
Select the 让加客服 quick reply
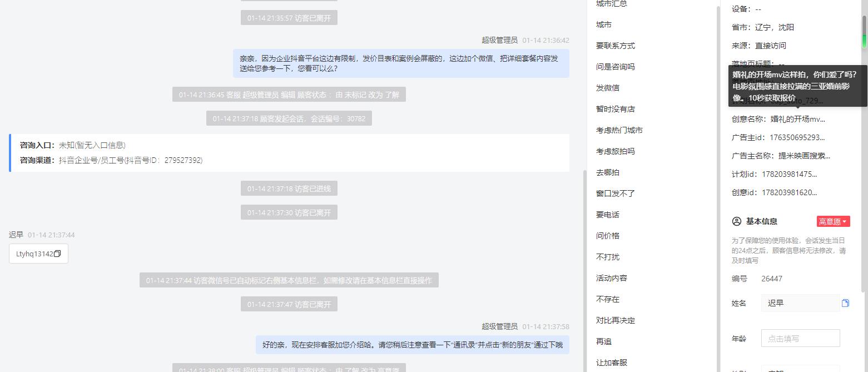click(612, 363)
